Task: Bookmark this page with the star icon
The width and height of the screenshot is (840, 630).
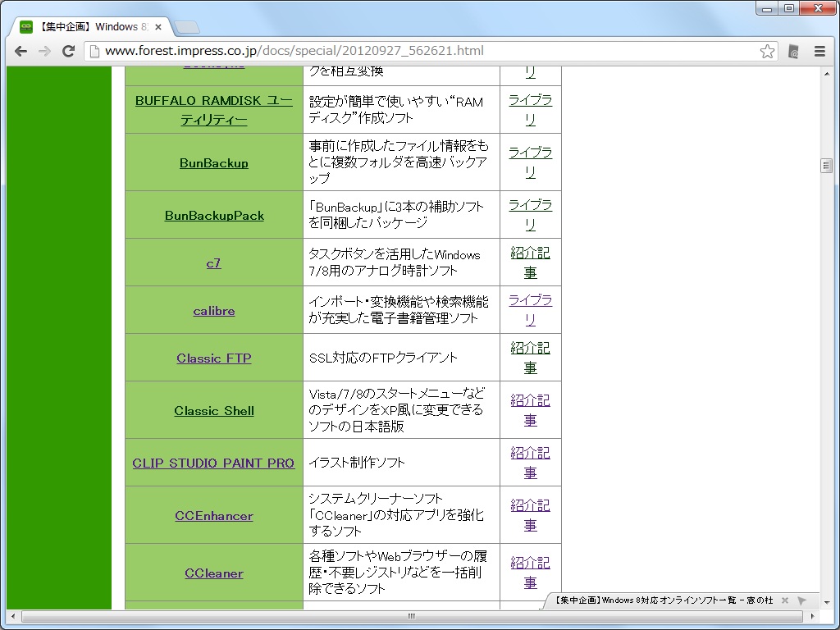Action: pyautogui.click(x=767, y=51)
